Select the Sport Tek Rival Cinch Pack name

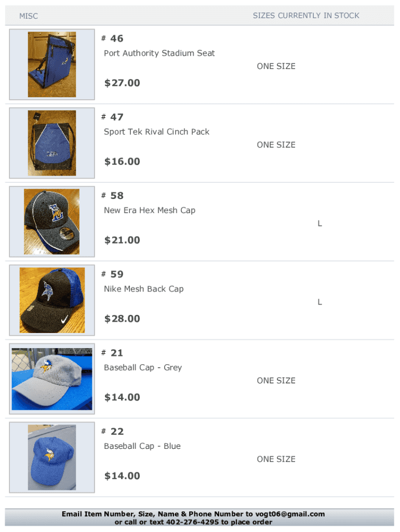(x=156, y=132)
